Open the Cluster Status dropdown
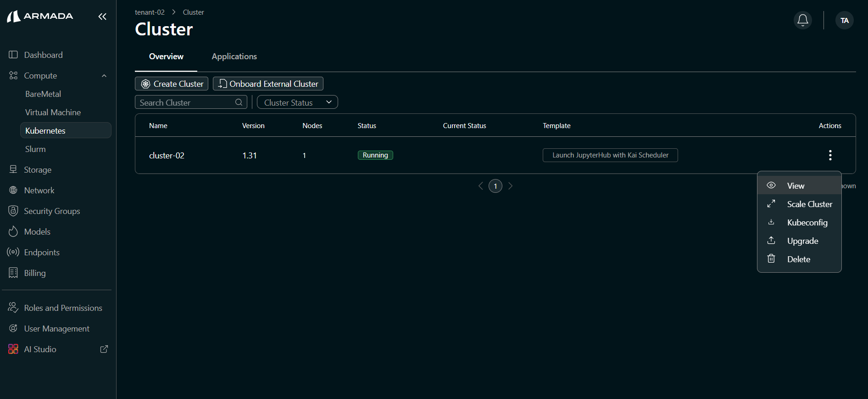This screenshot has width=868, height=399. pos(297,102)
